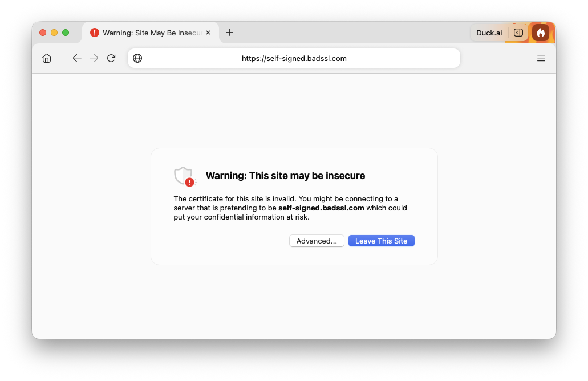Maximize window with green button
Viewport: 588px width, 381px height.
(x=66, y=33)
